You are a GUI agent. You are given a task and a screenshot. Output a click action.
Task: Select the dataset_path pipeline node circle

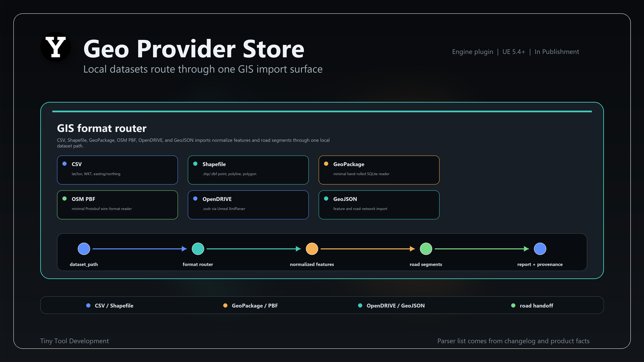click(x=84, y=249)
